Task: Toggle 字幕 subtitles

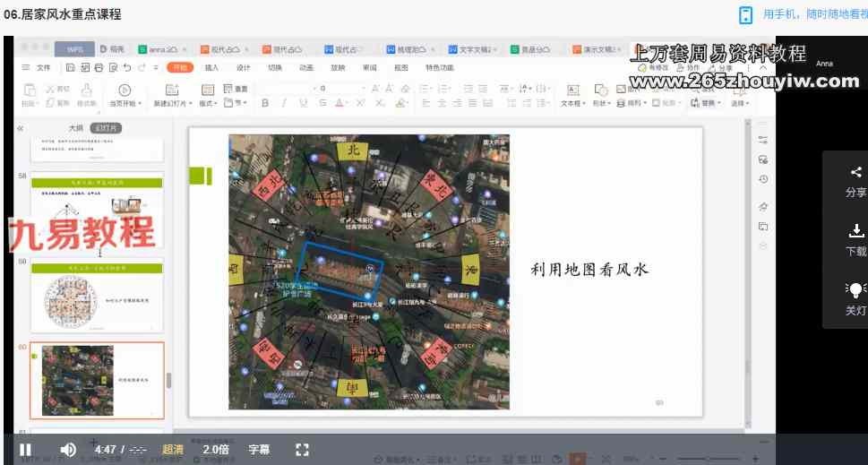Action: click(259, 449)
